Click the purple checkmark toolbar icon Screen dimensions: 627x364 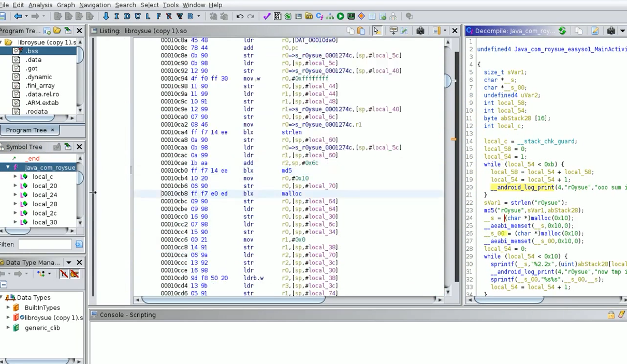(x=267, y=17)
